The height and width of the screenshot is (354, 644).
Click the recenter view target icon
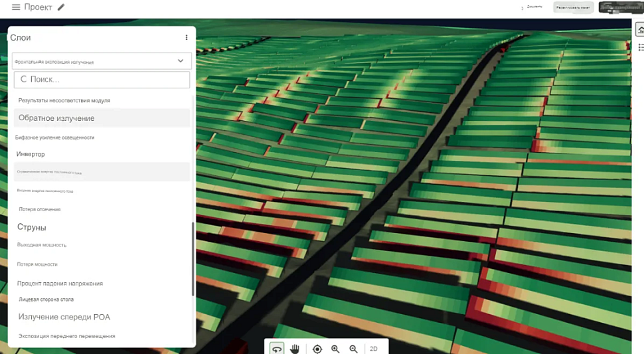click(x=317, y=349)
